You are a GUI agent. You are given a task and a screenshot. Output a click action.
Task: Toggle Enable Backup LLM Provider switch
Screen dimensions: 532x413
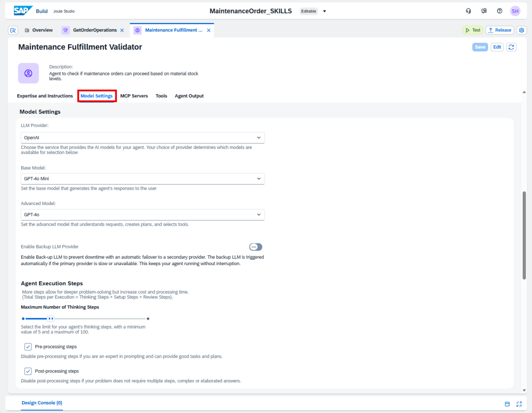(256, 247)
